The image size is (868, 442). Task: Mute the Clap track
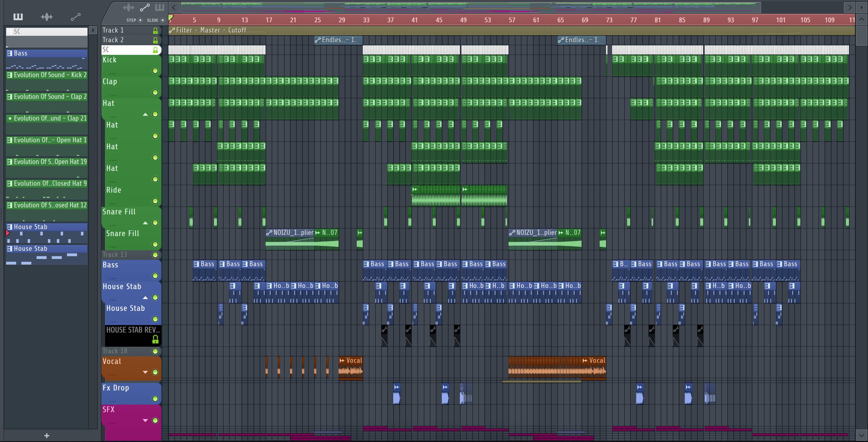tap(155, 93)
